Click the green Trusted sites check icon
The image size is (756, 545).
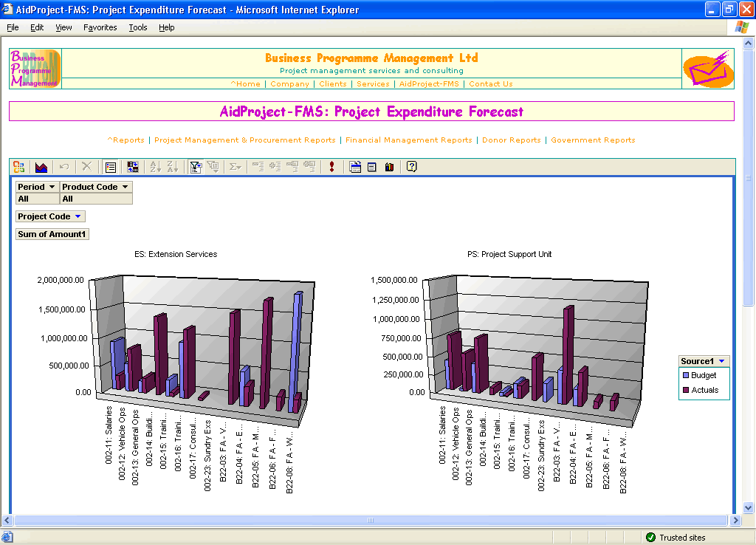[650, 538]
